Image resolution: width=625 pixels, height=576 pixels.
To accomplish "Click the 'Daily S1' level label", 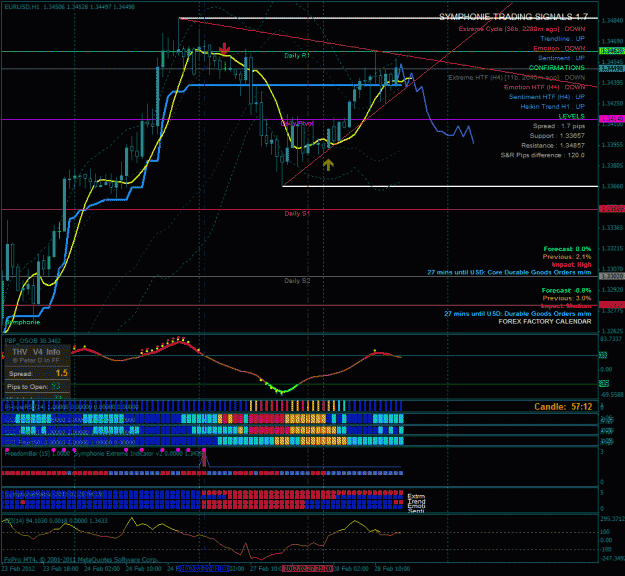I will point(297,214).
